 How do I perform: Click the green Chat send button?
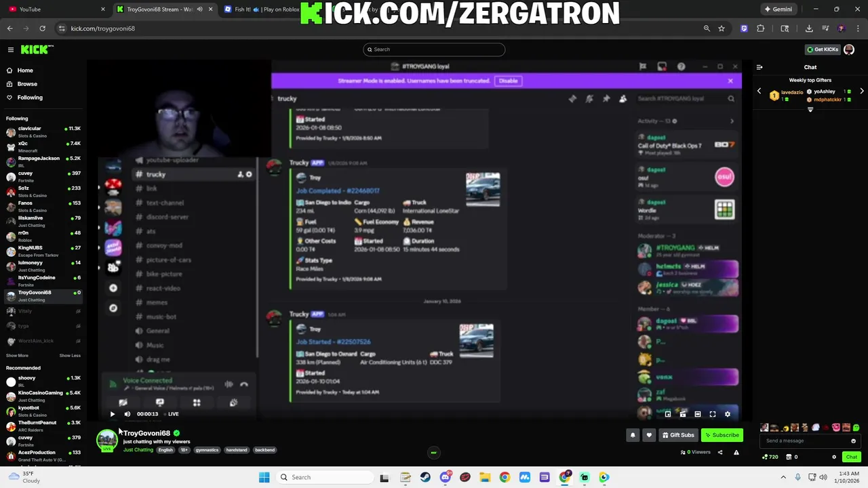pos(852,457)
